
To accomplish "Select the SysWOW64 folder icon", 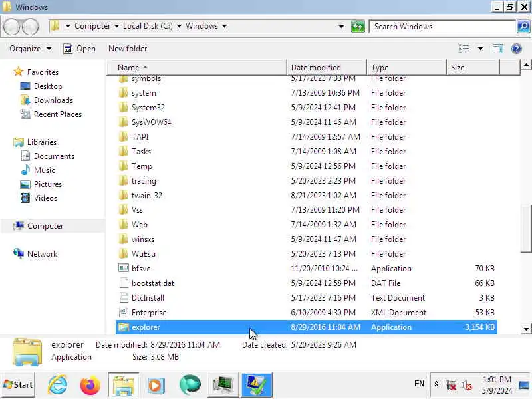I will click(x=124, y=122).
